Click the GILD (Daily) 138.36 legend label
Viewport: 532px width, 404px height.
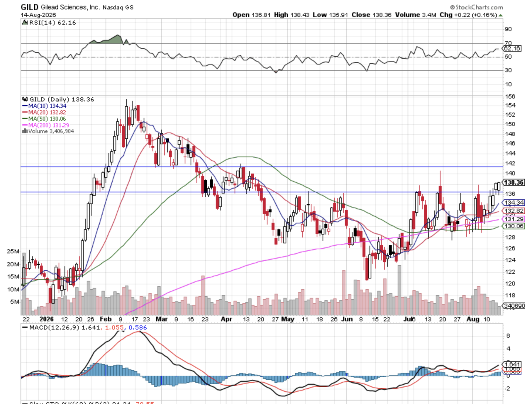[x=62, y=99]
